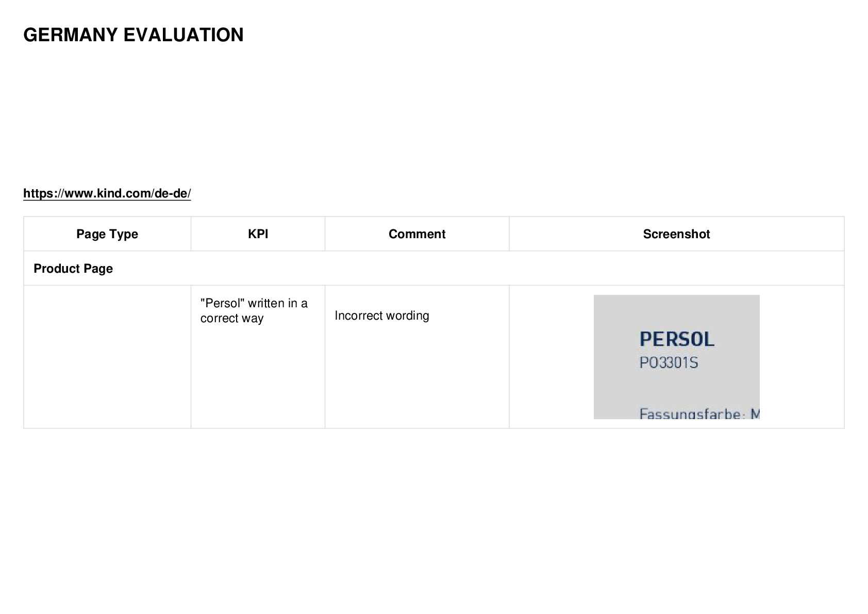Image resolution: width=868 pixels, height=614 pixels.
Task: Select the Screenshot column header
Action: pos(676,234)
